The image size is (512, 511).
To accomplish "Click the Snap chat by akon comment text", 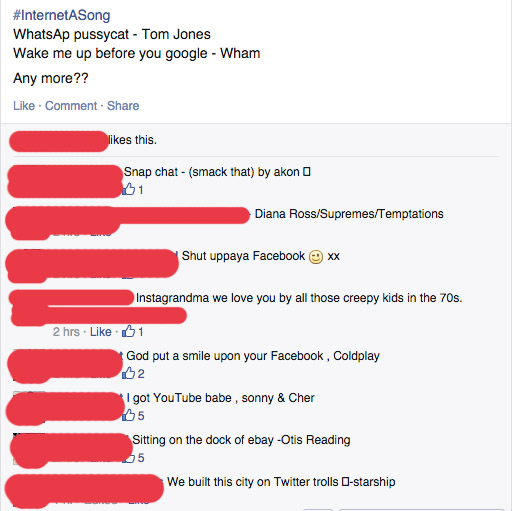I will (x=217, y=172).
